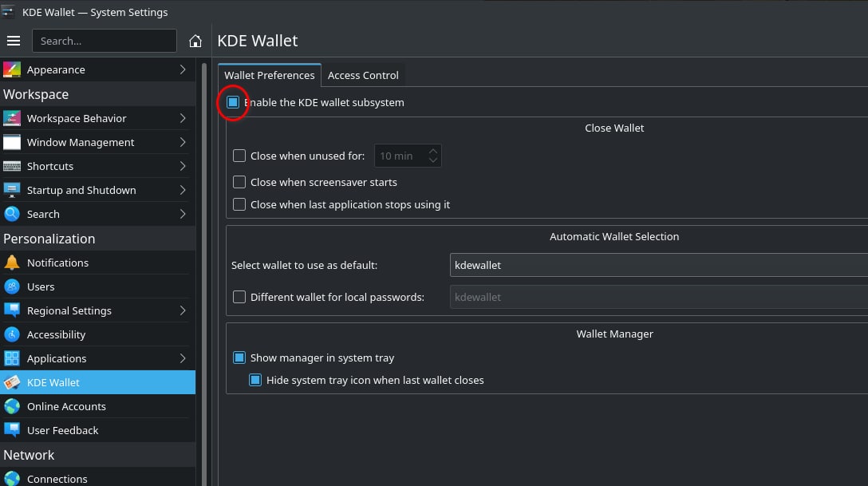Enable Close when unused for option
868x486 pixels.
pos(239,156)
